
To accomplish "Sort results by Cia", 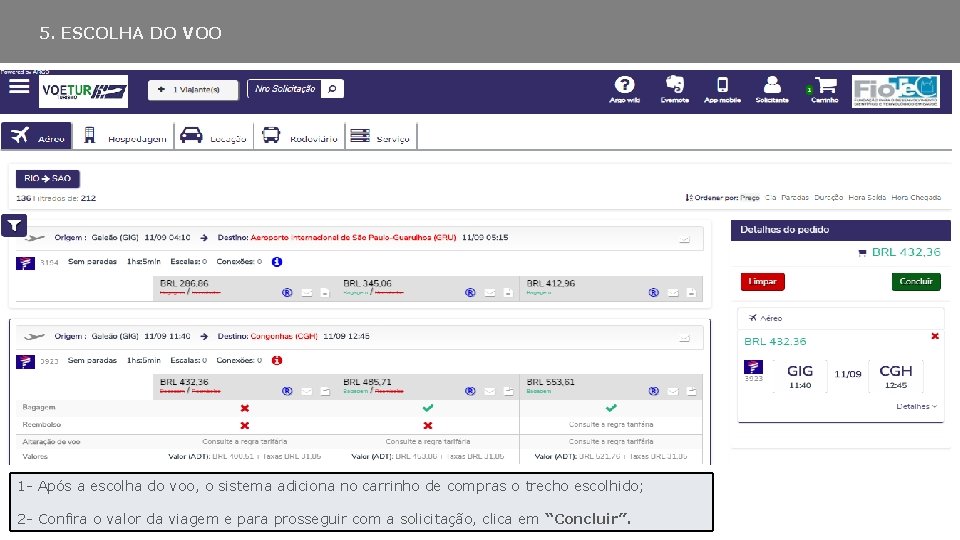I will pos(771,197).
